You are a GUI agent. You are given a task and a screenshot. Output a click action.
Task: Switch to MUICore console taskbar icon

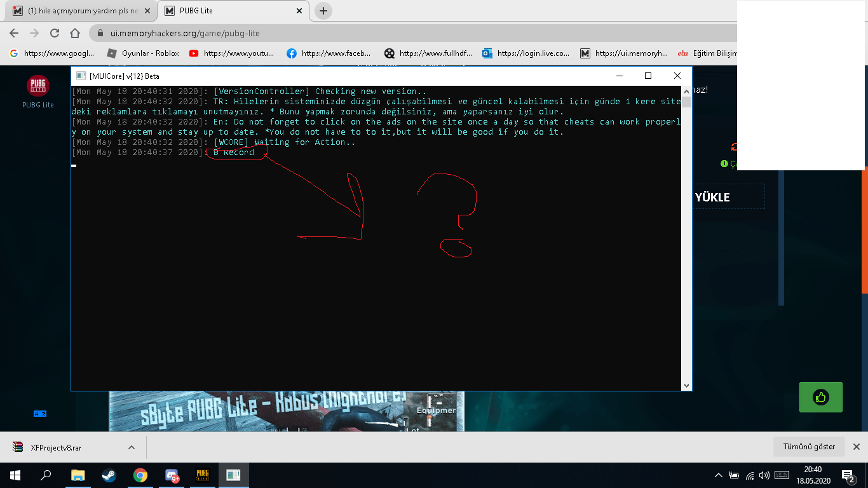234,475
